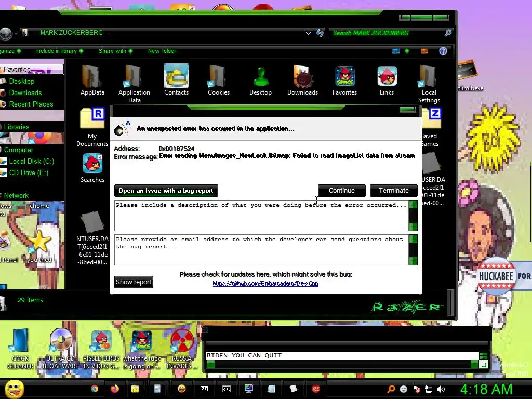Click into the error description text box

[x=261, y=216]
